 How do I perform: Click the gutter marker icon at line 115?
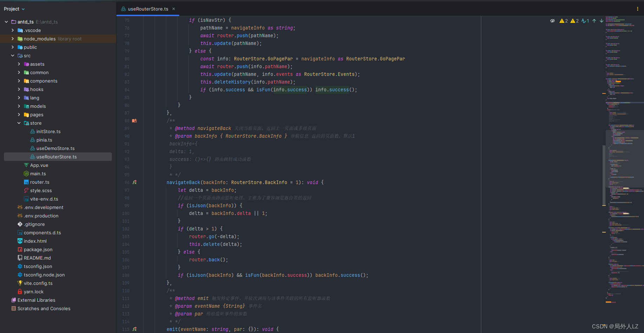tap(134, 329)
